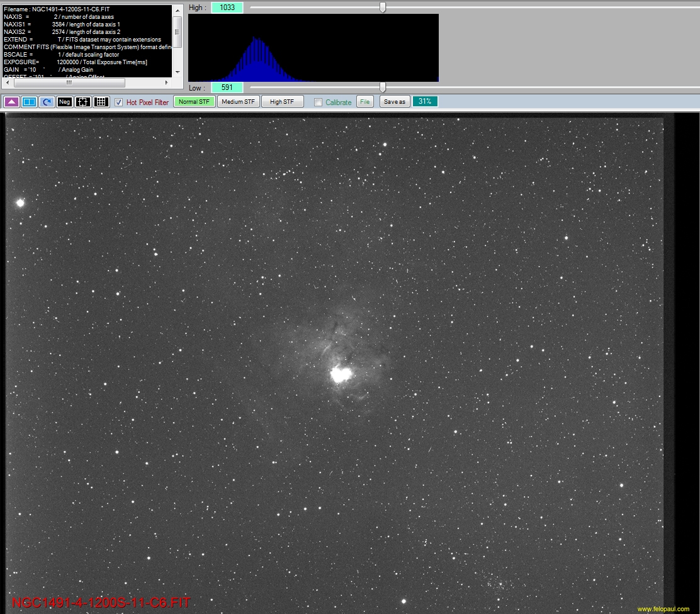Click the EXTEND header line
This screenshot has height=614, width=700.
82,39
